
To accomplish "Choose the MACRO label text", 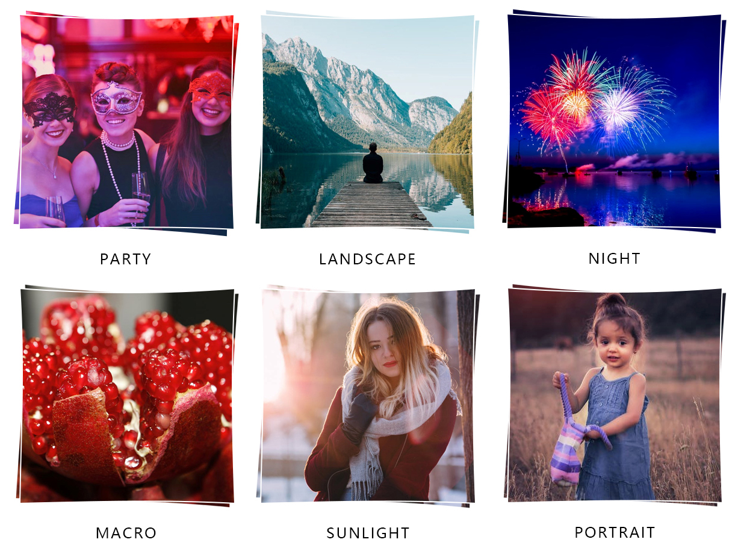I will tap(126, 534).
